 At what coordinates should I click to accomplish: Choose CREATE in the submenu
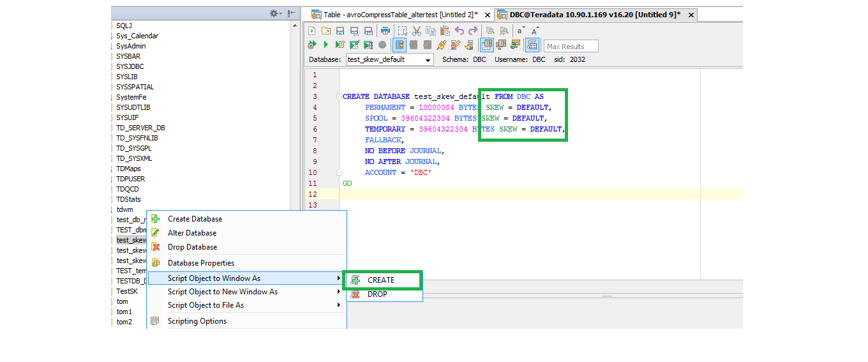coord(384,280)
